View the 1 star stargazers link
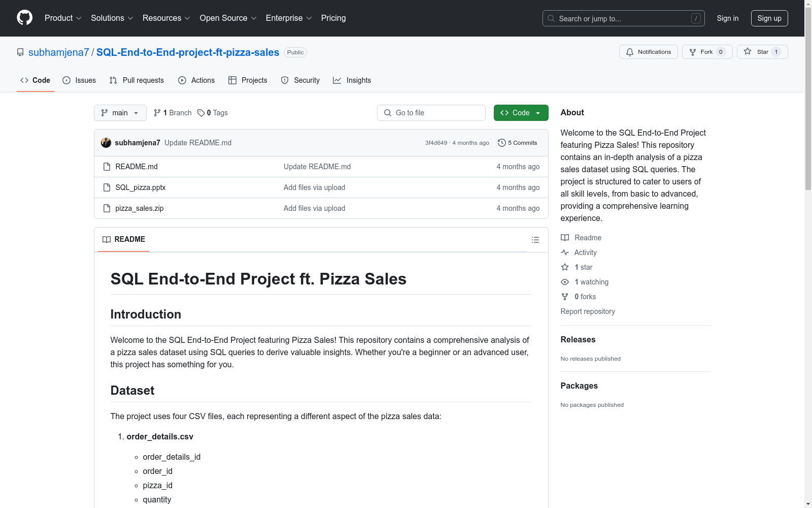 point(577,267)
